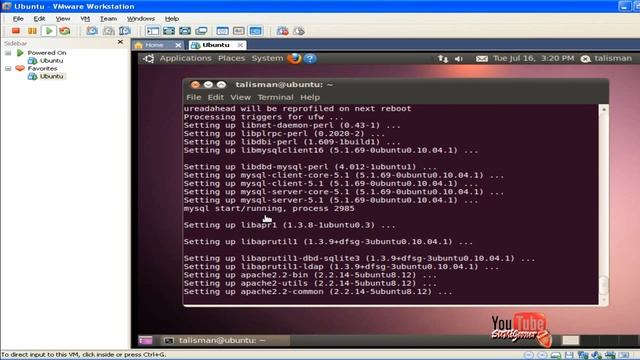This screenshot has height=360, width=640.
Task: Open the talisman user session menu
Action: 606,58
